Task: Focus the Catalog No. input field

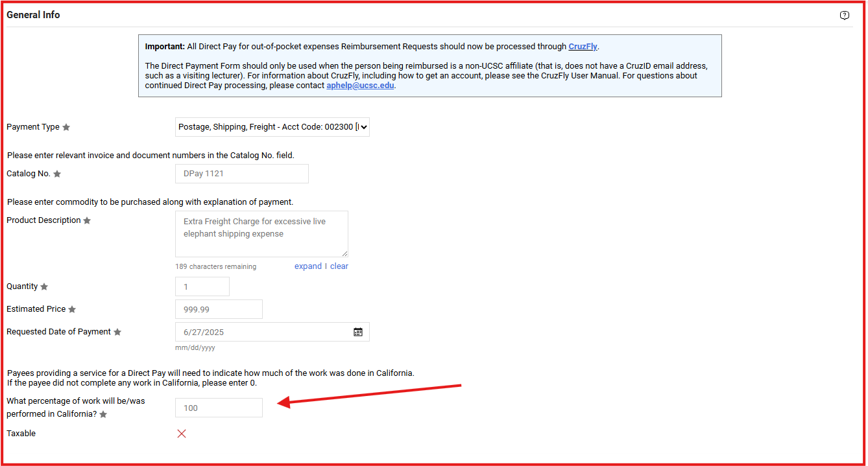Action: [x=241, y=174]
